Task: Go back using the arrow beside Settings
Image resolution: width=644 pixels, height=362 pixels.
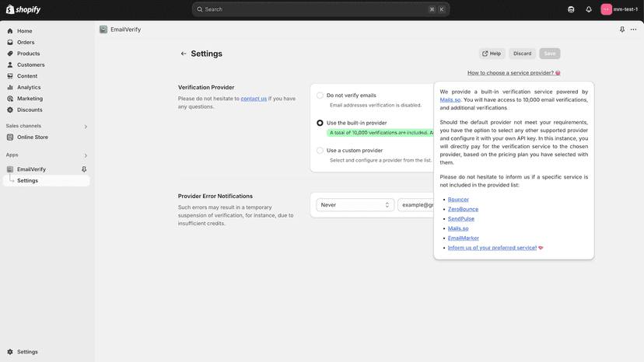Action: click(x=184, y=54)
